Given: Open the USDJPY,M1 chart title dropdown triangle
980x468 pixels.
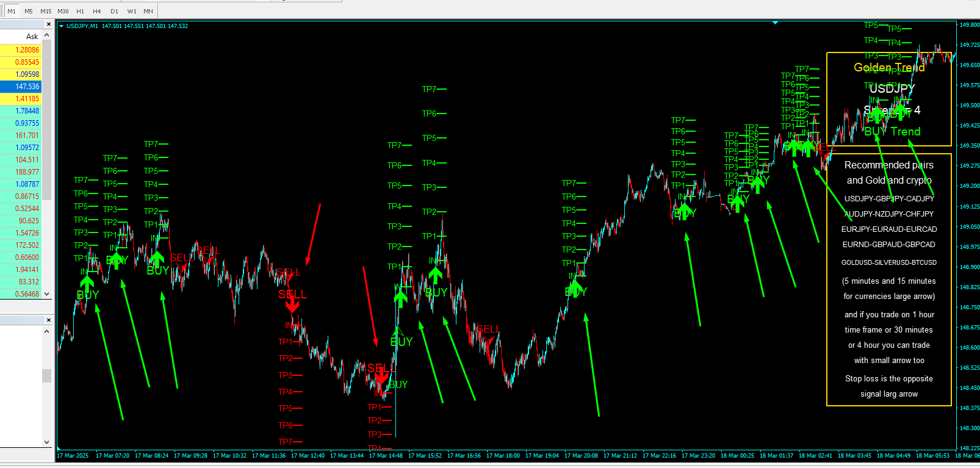Looking at the screenshot, I should 61,26.
